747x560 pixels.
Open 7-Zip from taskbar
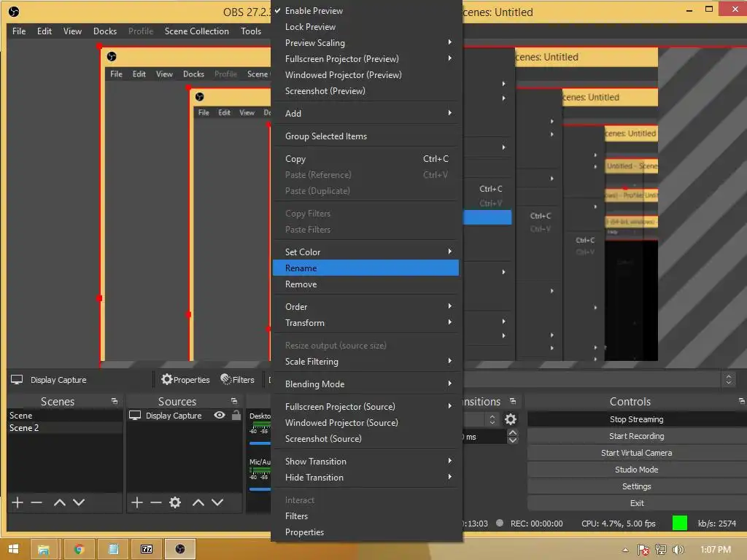[x=147, y=549]
